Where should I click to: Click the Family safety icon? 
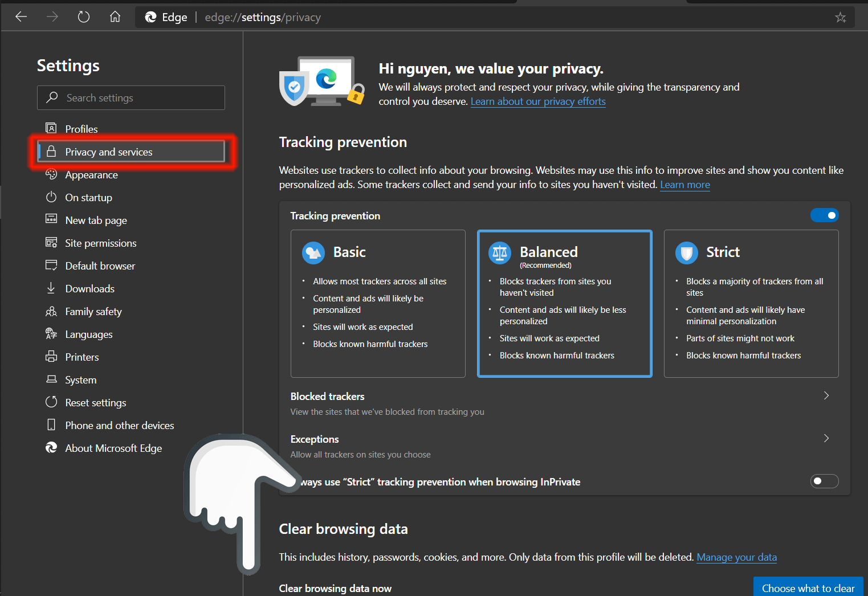pyautogui.click(x=51, y=311)
